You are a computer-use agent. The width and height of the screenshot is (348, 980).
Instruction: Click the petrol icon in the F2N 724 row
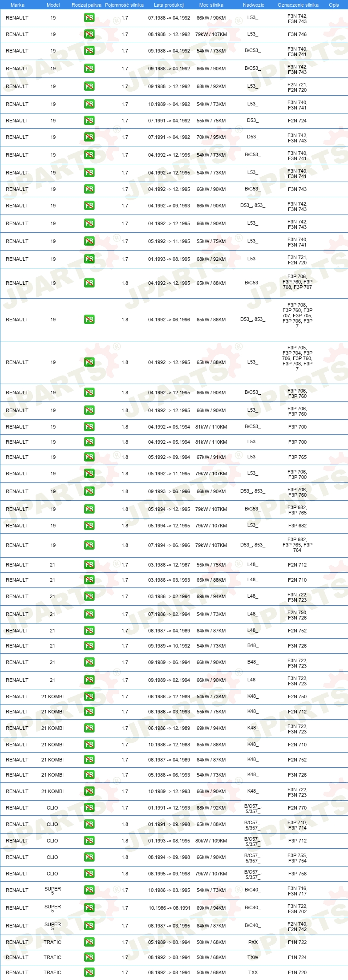pos(89,121)
